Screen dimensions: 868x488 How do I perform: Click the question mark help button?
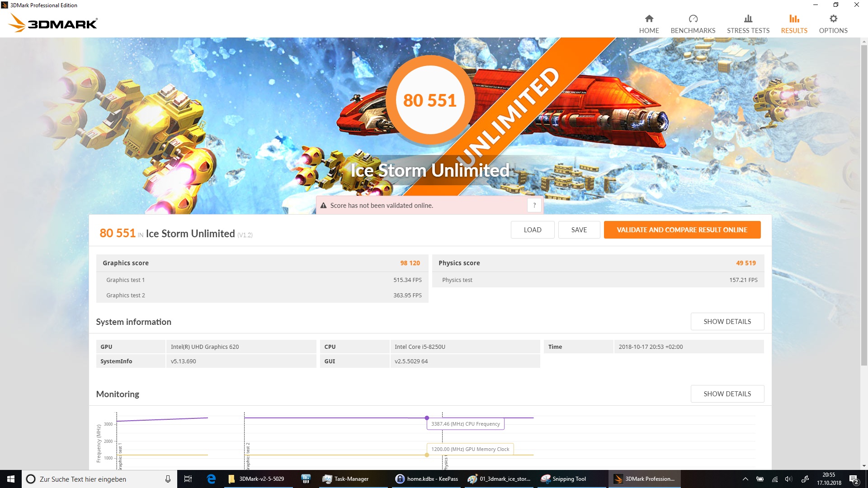click(x=534, y=205)
